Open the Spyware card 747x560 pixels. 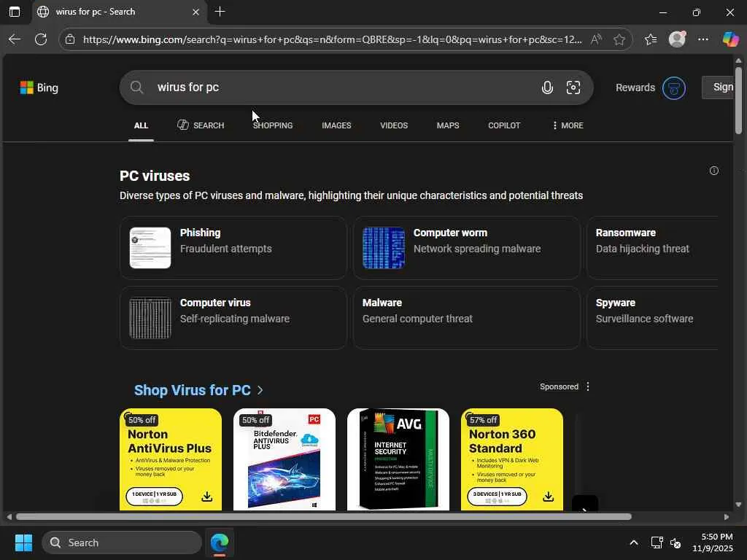652,318
